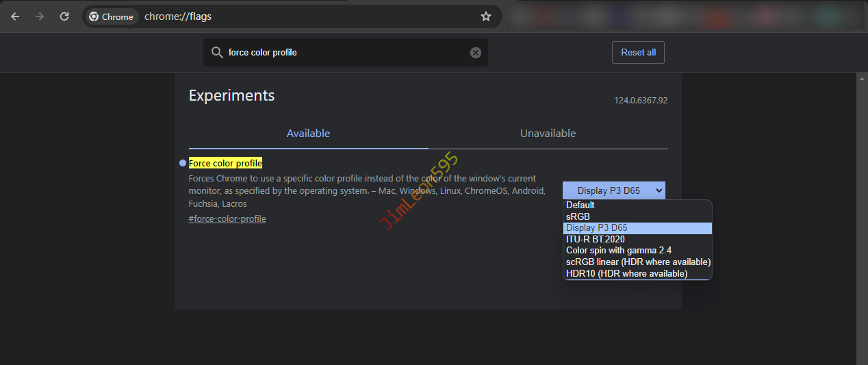The width and height of the screenshot is (868, 365).
Task: Switch to the Available tab
Action: (308, 134)
